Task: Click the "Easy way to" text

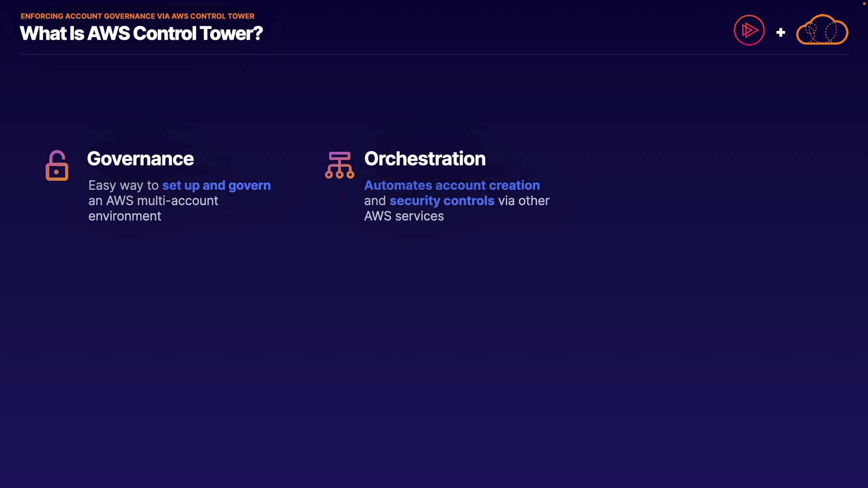Action: 123,186
